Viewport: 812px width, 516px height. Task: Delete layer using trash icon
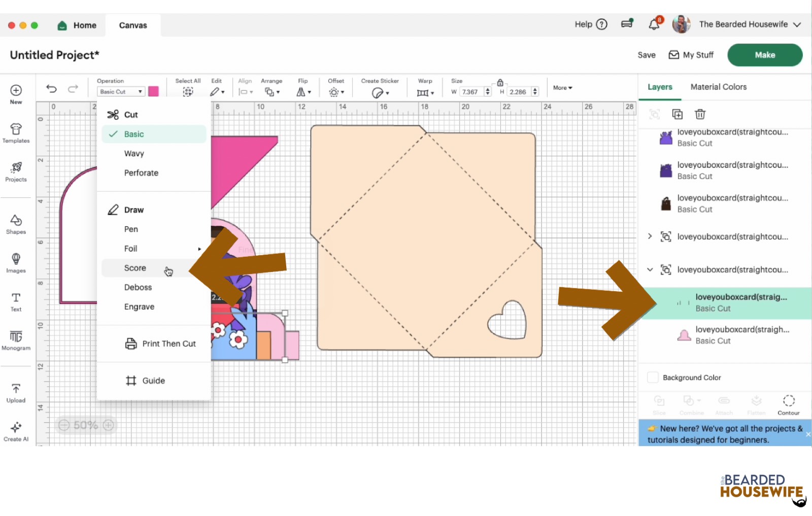(x=700, y=114)
